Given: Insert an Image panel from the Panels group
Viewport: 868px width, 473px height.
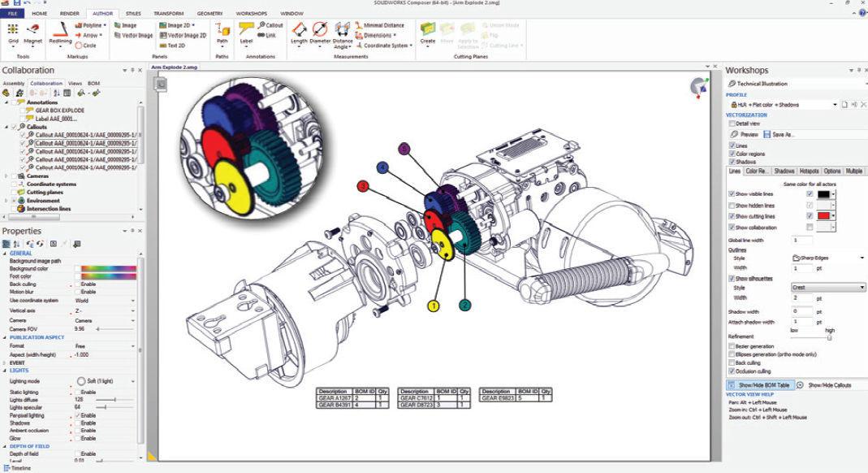Looking at the screenshot, I should 127,24.
